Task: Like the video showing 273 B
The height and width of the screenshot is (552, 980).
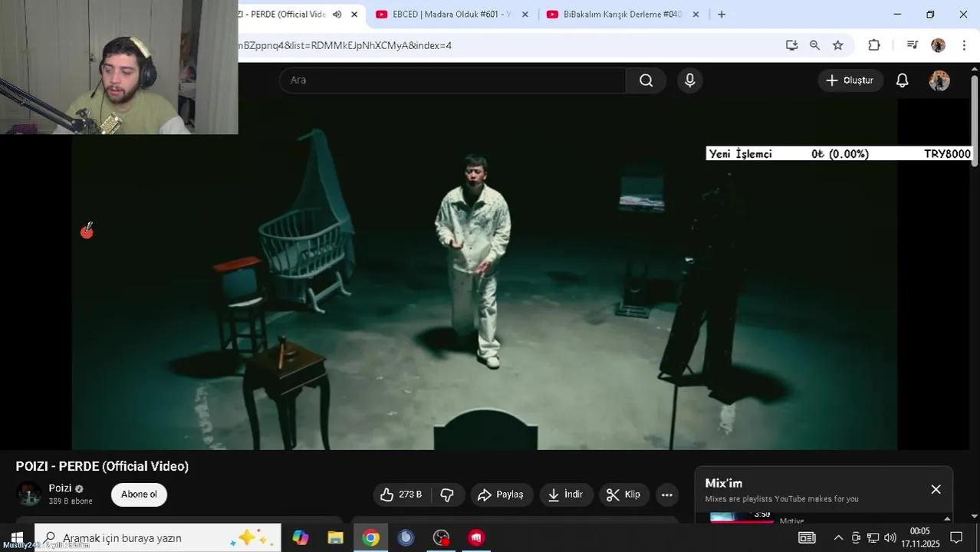Action: pos(403,495)
